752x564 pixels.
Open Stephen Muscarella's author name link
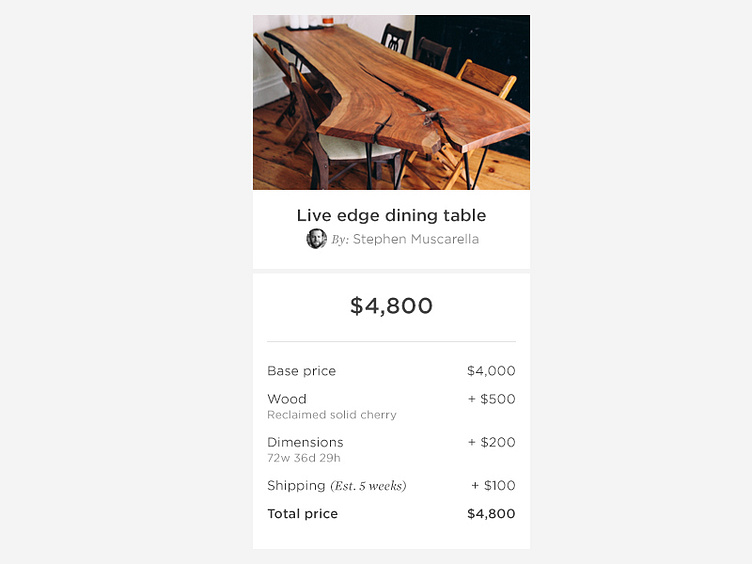(416, 240)
